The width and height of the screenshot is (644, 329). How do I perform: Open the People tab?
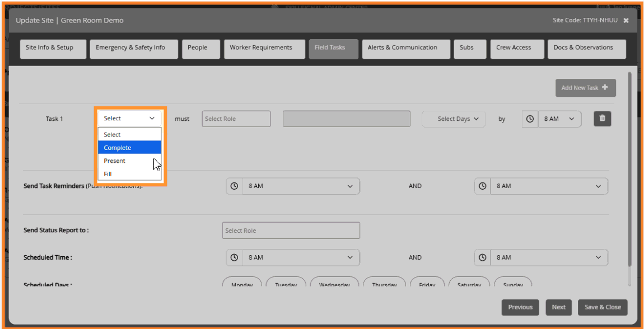pos(200,49)
